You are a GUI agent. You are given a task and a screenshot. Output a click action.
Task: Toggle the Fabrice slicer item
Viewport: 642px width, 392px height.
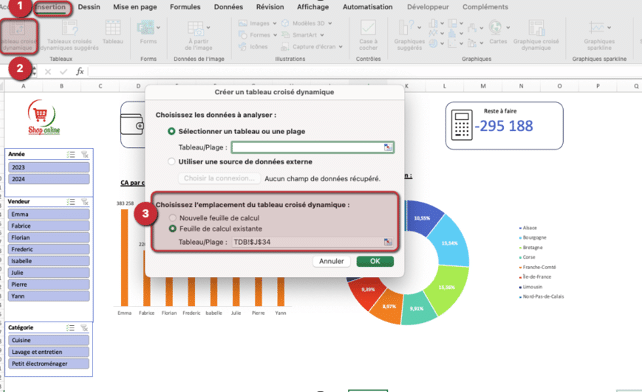point(49,226)
